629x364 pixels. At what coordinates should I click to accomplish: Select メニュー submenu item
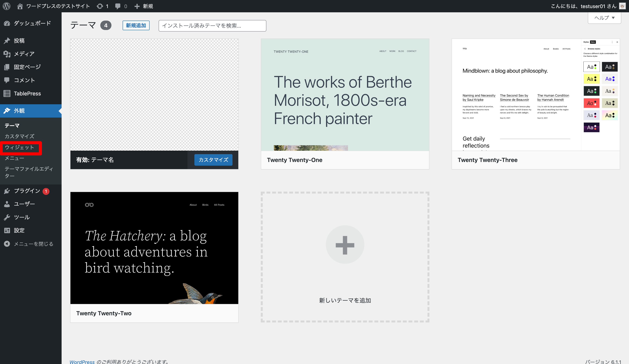[14, 158]
